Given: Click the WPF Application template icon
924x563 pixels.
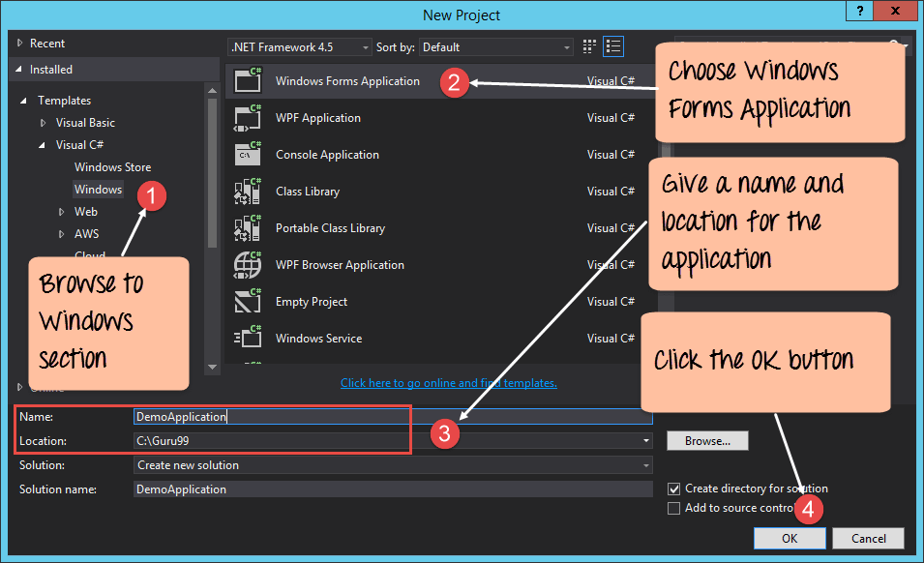Looking at the screenshot, I should 248,118.
